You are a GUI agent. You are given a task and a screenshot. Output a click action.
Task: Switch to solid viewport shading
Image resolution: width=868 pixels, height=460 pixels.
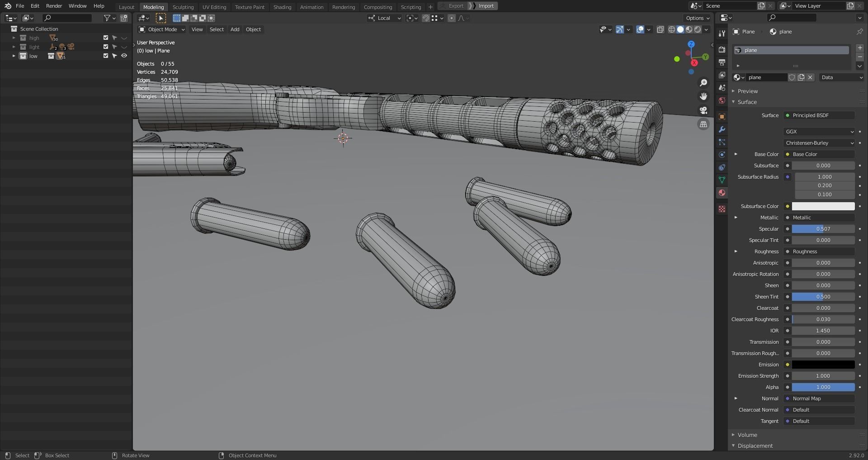680,29
